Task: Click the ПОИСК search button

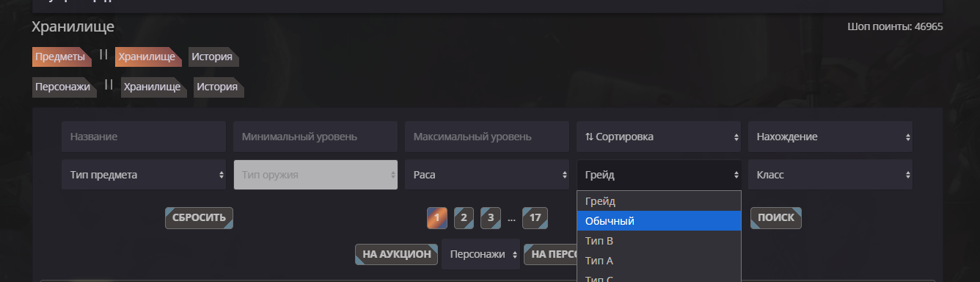Action: pyautogui.click(x=776, y=218)
